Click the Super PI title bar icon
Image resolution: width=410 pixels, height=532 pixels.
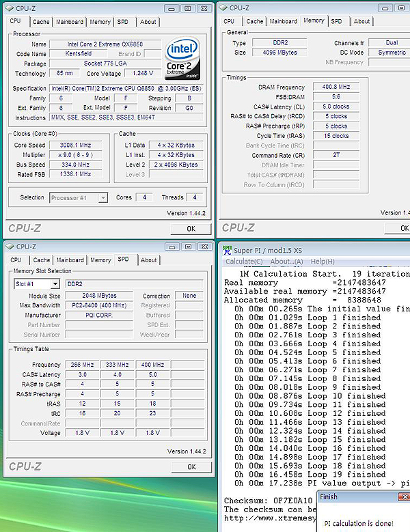click(227, 250)
